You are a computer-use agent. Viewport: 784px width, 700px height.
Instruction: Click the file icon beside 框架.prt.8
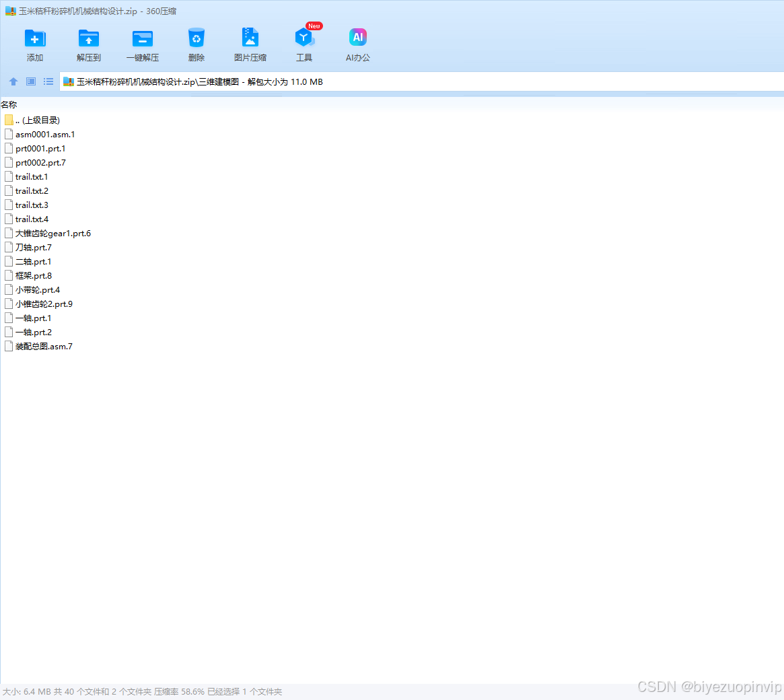9,275
